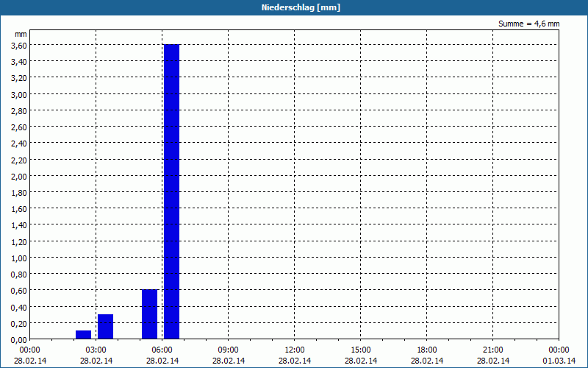Click y-axis value 1,20
Screen dimensions: 588x368
coord(19,241)
